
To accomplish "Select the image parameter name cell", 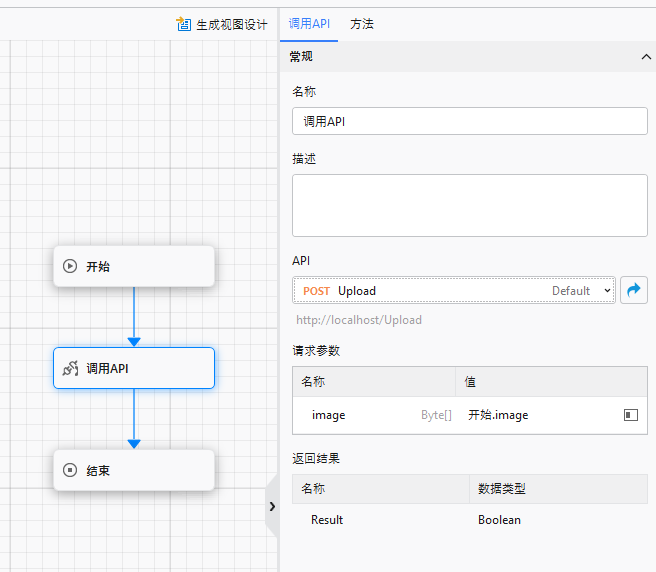I will (329, 415).
